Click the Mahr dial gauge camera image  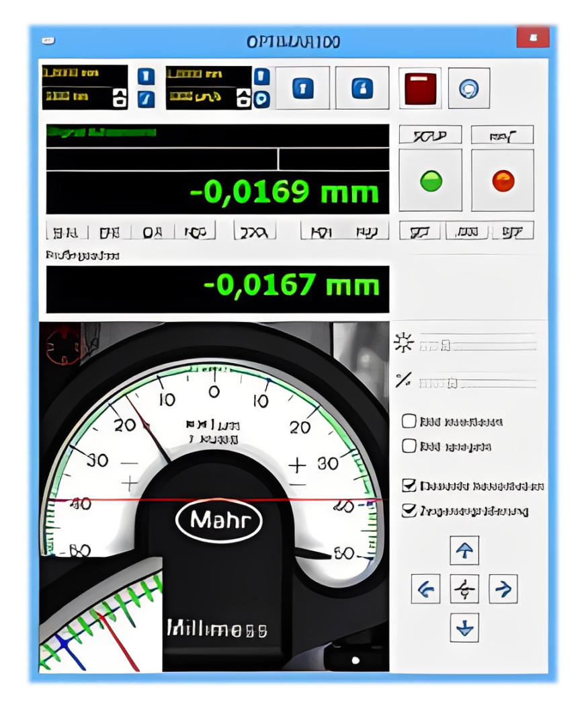[214, 497]
